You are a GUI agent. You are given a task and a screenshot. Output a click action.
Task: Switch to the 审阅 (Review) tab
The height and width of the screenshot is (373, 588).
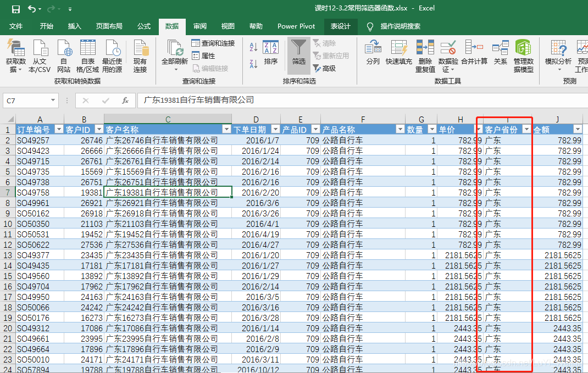[x=200, y=26]
